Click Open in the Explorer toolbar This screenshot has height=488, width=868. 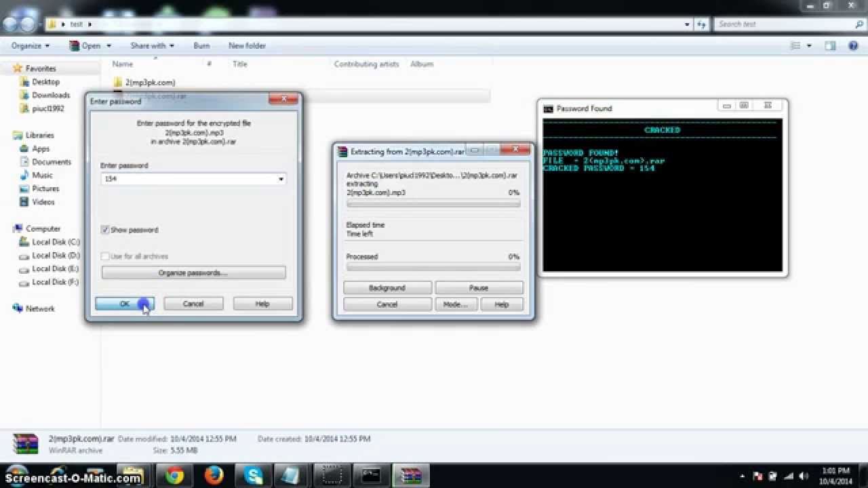coord(85,45)
